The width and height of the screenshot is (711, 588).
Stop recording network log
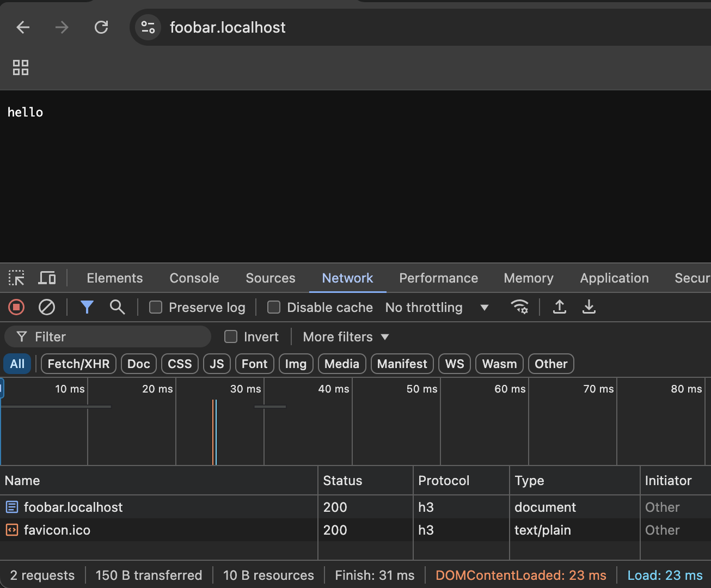16,308
